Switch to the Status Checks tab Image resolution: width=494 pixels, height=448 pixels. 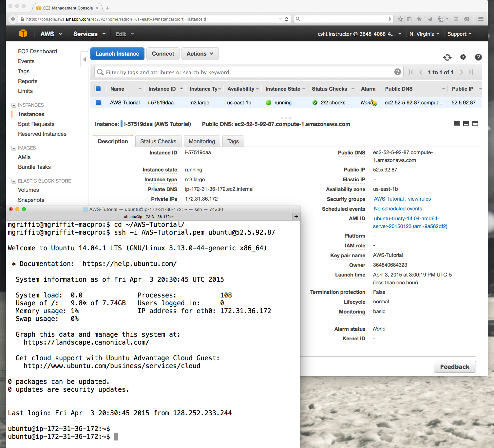158,141
